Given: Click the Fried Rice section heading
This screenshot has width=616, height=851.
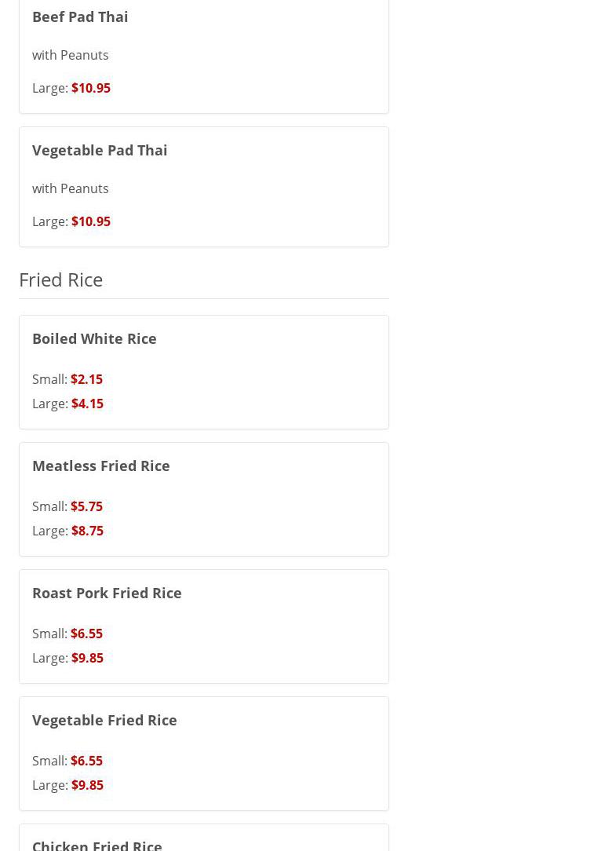Looking at the screenshot, I should [x=60, y=279].
